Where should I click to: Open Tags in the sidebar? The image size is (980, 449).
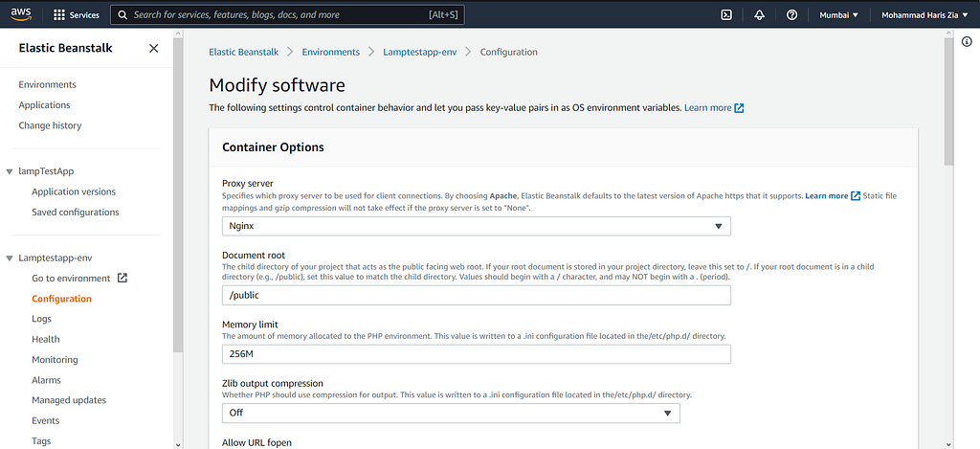click(41, 441)
